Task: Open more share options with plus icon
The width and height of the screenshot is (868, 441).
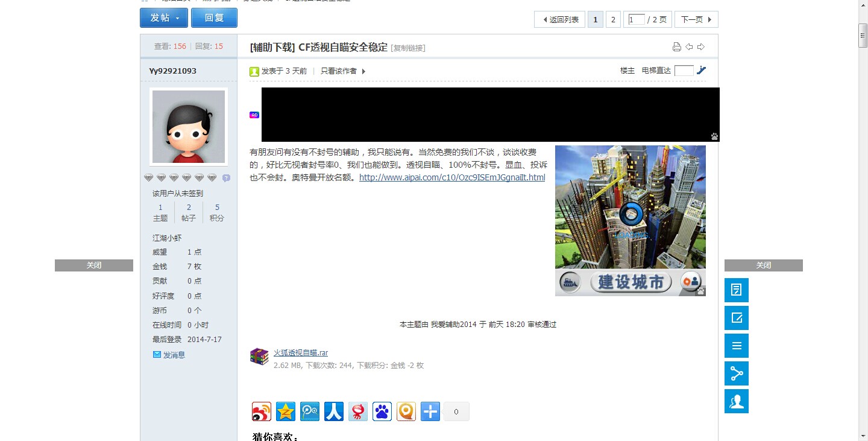Action: [430, 411]
